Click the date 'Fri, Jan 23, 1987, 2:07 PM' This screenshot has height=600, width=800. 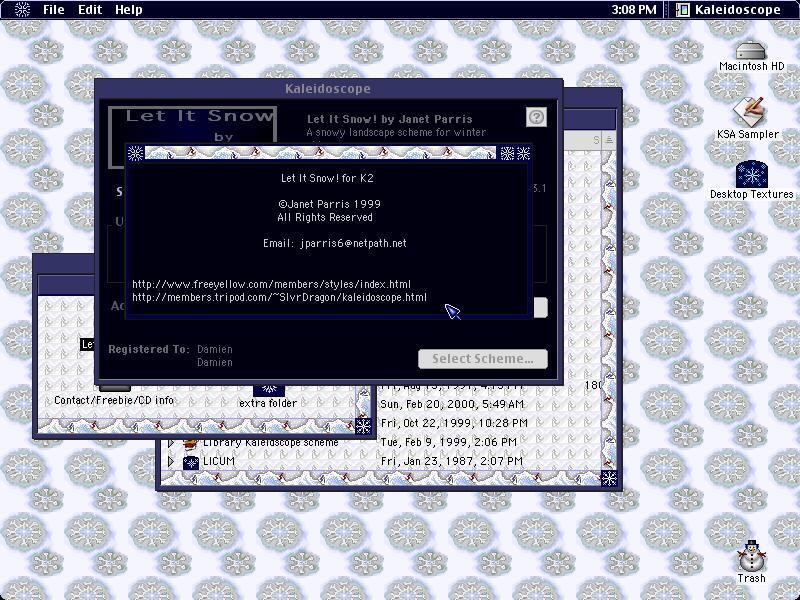(452, 461)
